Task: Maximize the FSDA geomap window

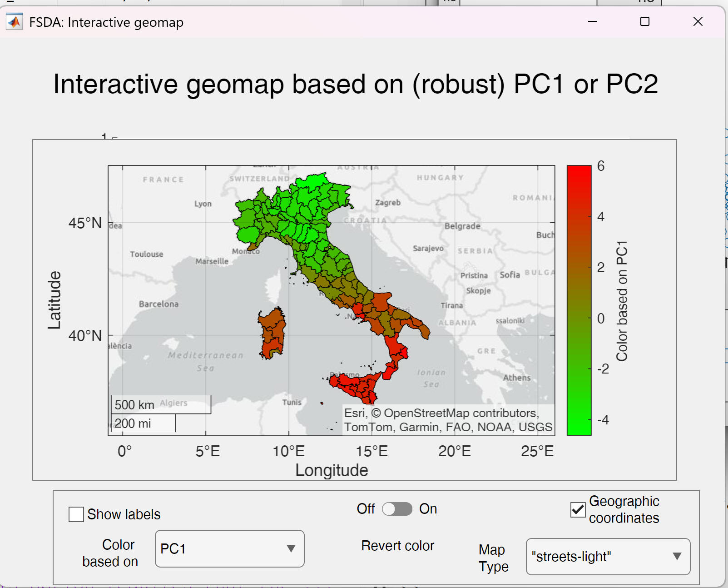Action: point(644,22)
